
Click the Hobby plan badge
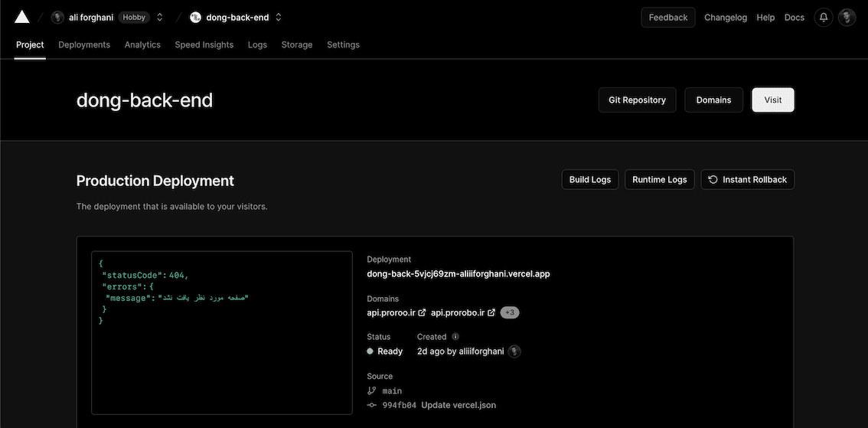134,17
